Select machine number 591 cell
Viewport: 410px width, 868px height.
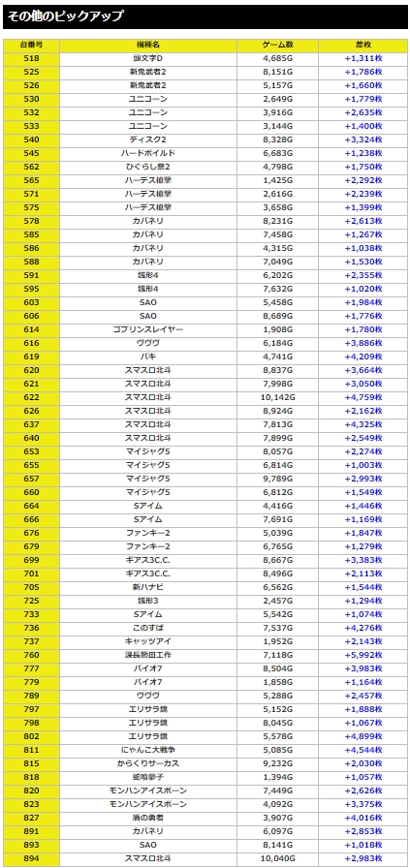(32, 275)
